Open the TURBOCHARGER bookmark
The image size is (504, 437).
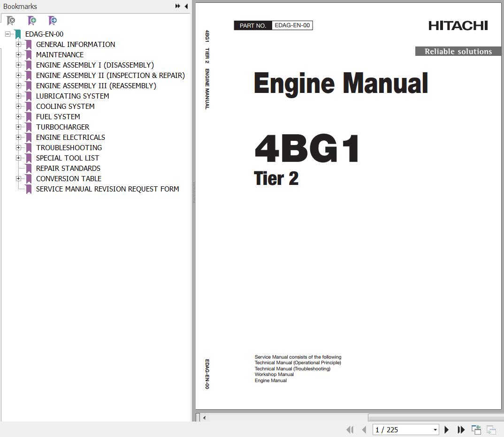(x=63, y=127)
